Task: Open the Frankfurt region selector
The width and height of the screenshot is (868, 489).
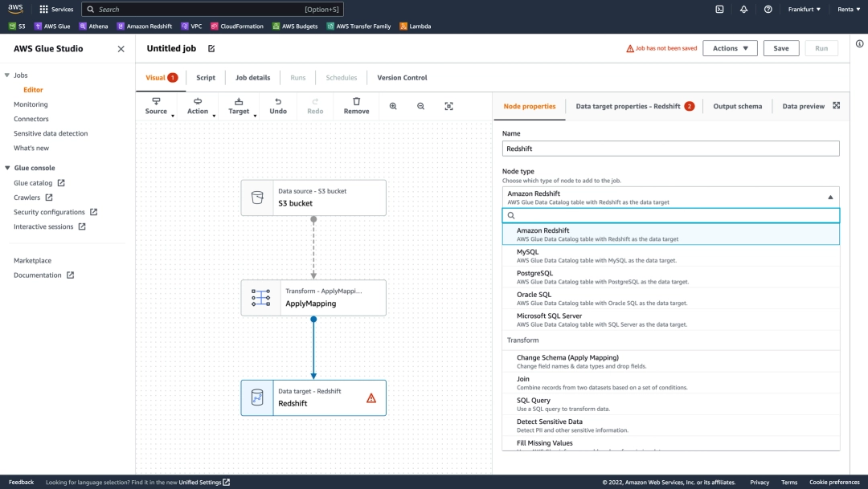Action: 804,9
